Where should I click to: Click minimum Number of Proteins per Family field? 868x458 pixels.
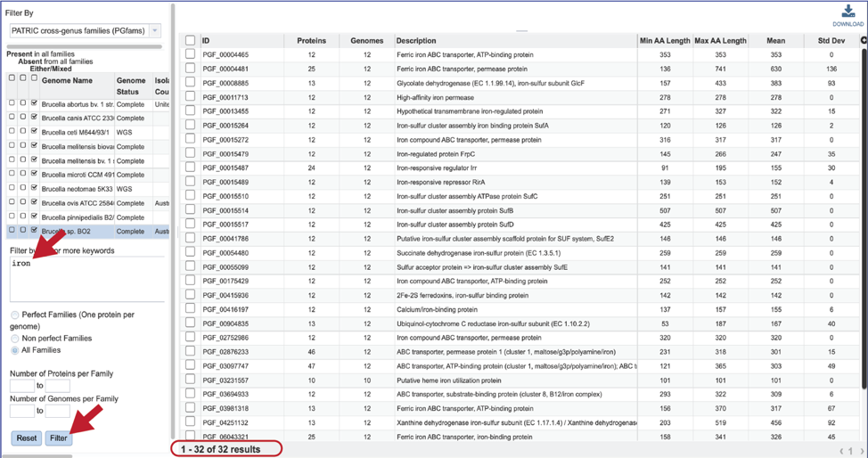coord(21,386)
